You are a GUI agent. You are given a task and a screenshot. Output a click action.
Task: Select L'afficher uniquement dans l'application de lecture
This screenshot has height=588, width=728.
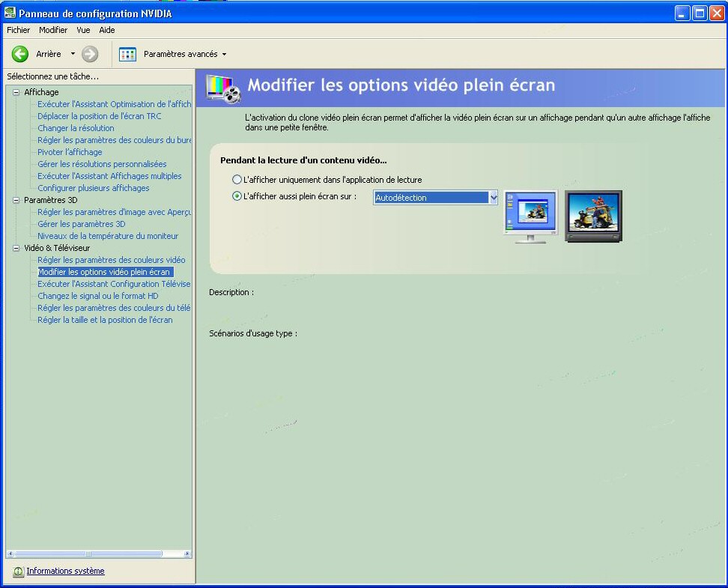coord(237,179)
